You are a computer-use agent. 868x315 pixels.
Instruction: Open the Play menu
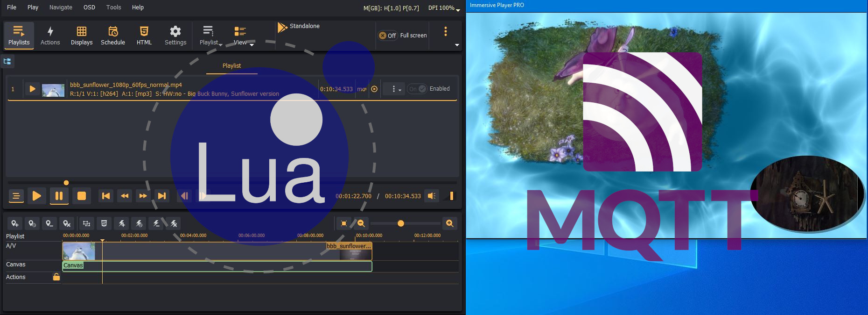pos(33,7)
